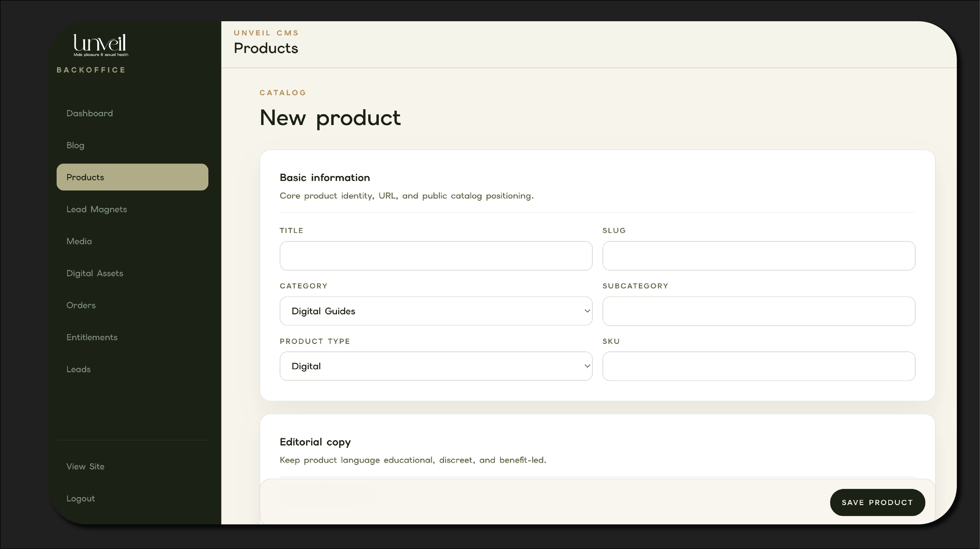Click the Save Product button

coord(877,503)
